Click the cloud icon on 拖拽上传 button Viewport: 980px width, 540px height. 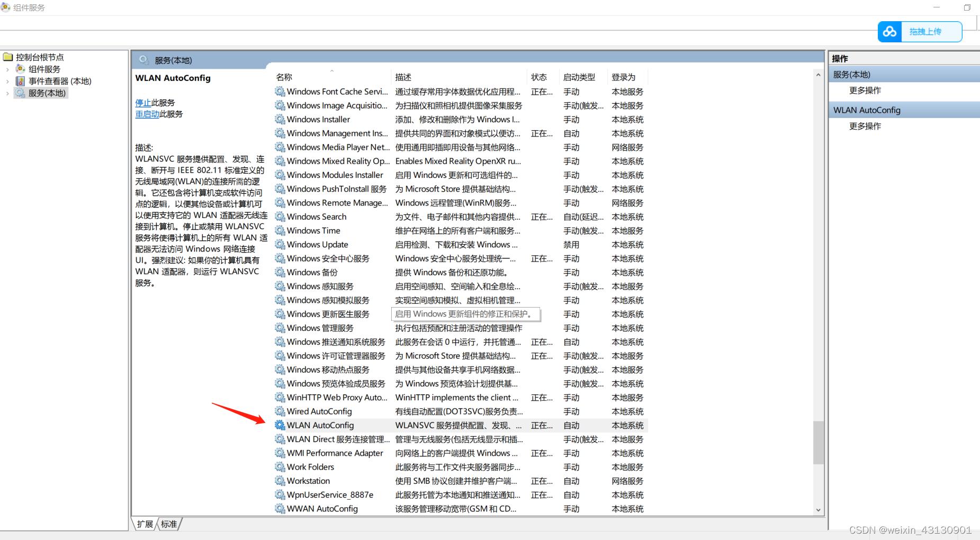[890, 32]
